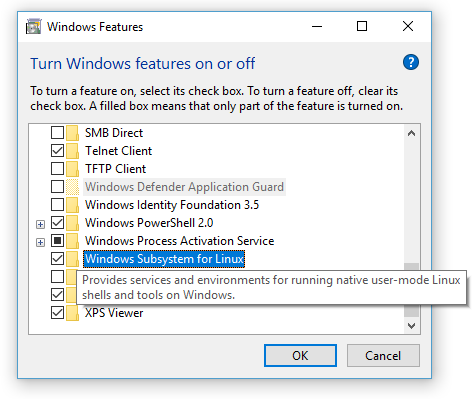Screen dimensions: 476x399
Task: Select the TFTP Client label
Action: tap(115, 169)
